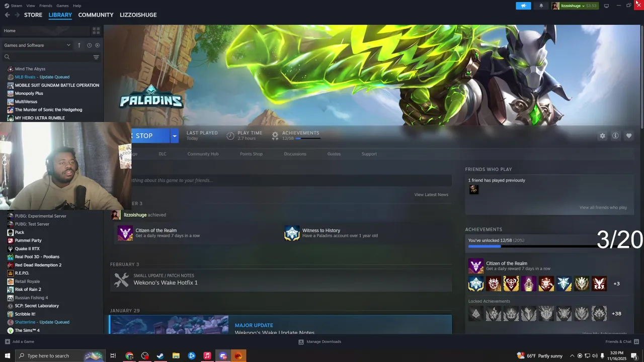Select Monopoly Plus in the library
The height and width of the screenshot is (362, 644).
(29, 94)
